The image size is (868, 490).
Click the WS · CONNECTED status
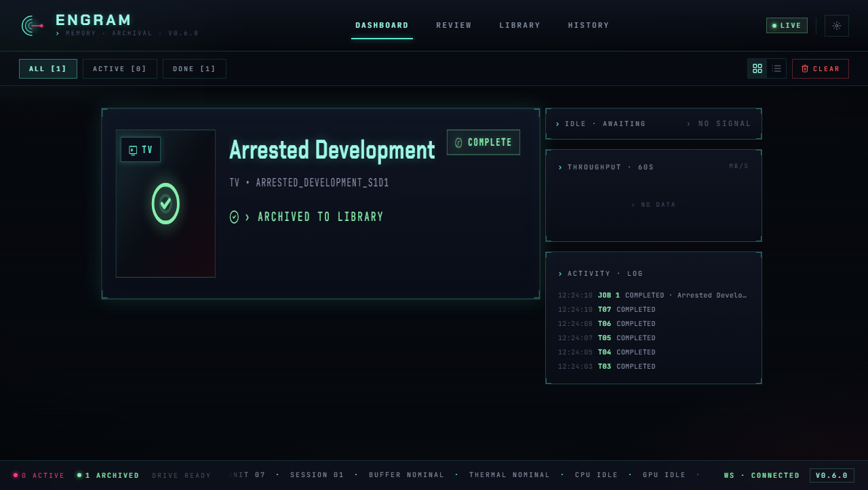coord(762,476)
